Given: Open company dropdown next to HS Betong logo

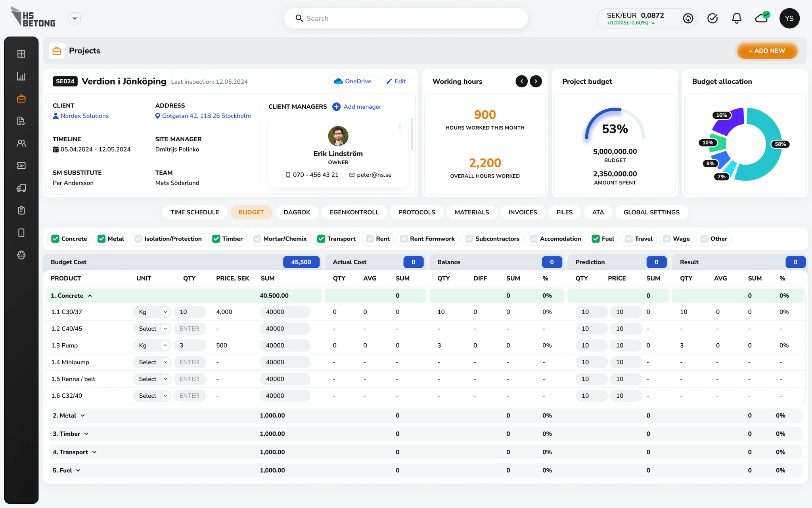Looking at the screenshot, I should 75,18.
